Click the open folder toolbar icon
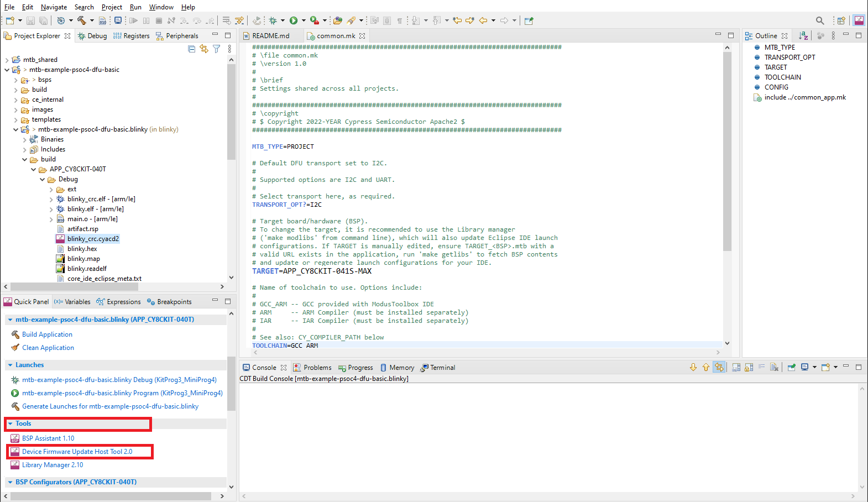 click(338, 20)
